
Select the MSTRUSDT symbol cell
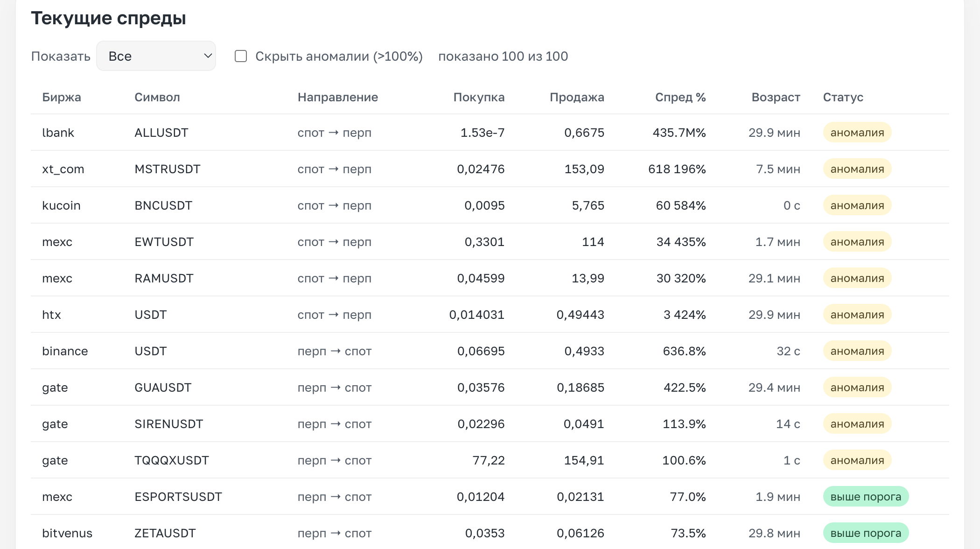[168, 169]
